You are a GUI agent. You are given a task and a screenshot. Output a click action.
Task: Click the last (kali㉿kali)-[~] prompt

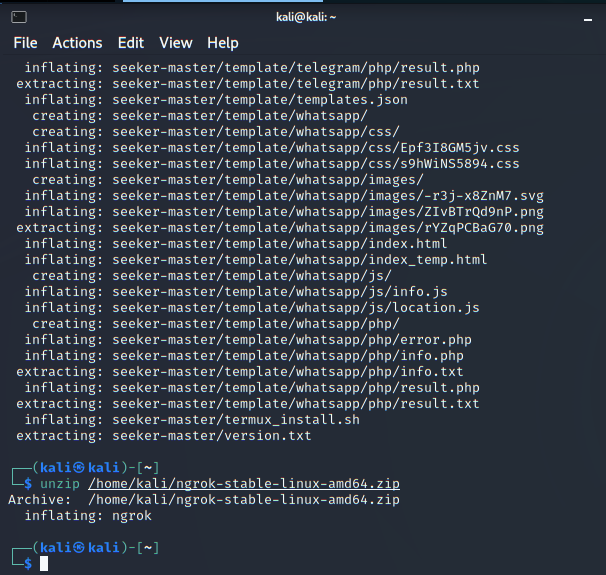(x=95, y=548)
